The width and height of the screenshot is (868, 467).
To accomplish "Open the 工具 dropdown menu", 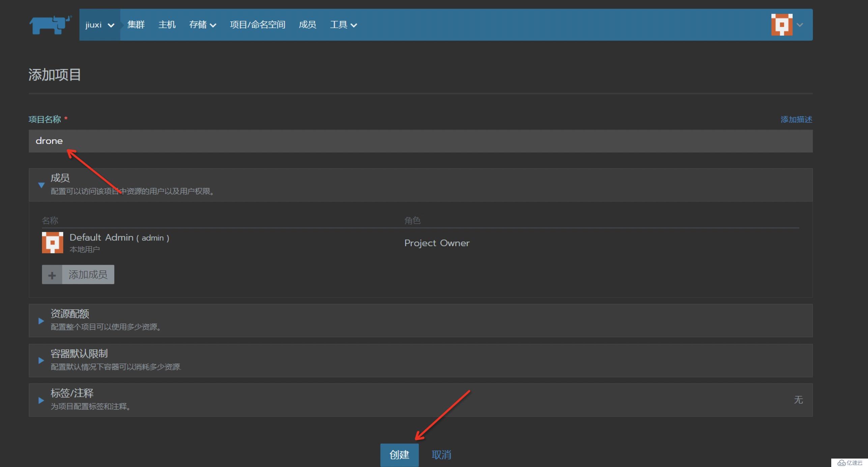I will (343, 25).
